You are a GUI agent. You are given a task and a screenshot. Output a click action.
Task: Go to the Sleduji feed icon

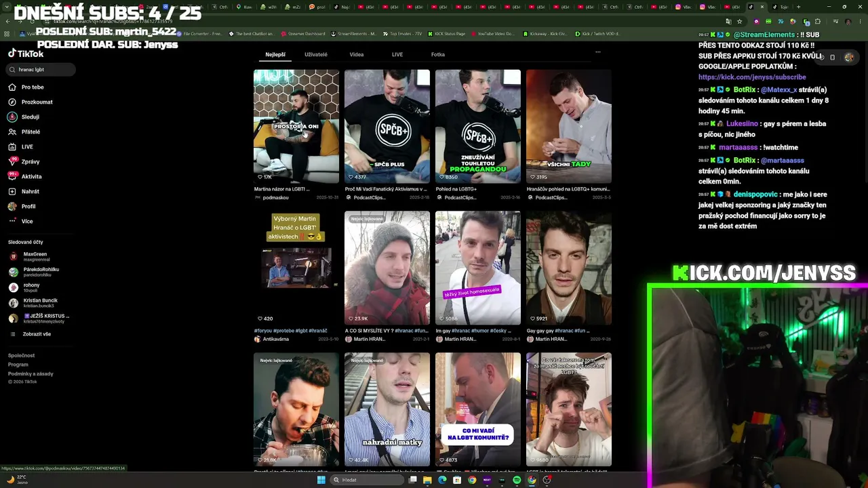click(12, 117)
